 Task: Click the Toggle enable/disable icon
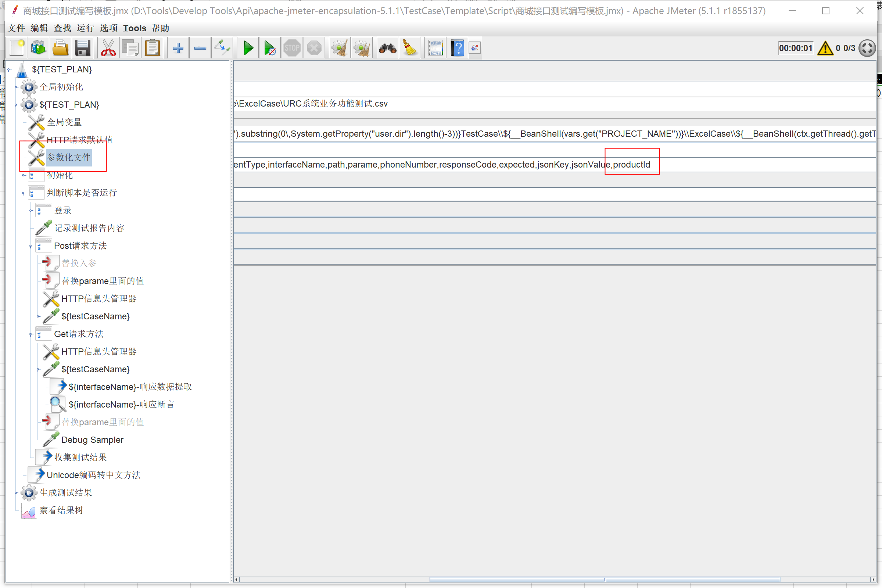(222, 48)
